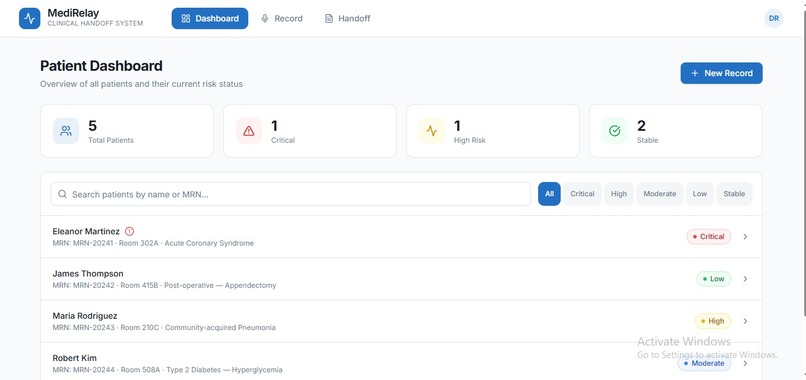Filter patients by Moderate risk
The height and width of the screenshot is (380, 806).
pos(660,194)
